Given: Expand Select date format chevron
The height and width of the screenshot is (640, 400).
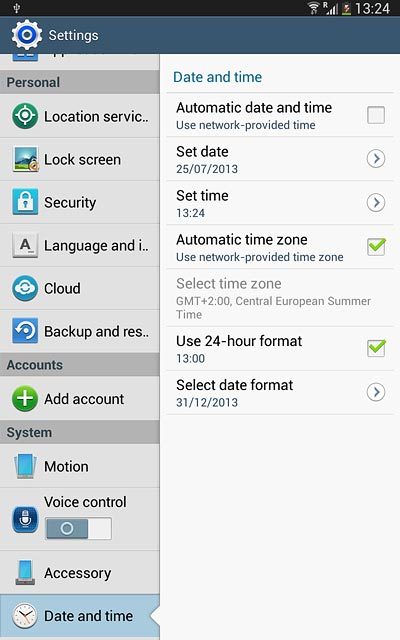Looking at the screenshot, I should pos(376,392).
